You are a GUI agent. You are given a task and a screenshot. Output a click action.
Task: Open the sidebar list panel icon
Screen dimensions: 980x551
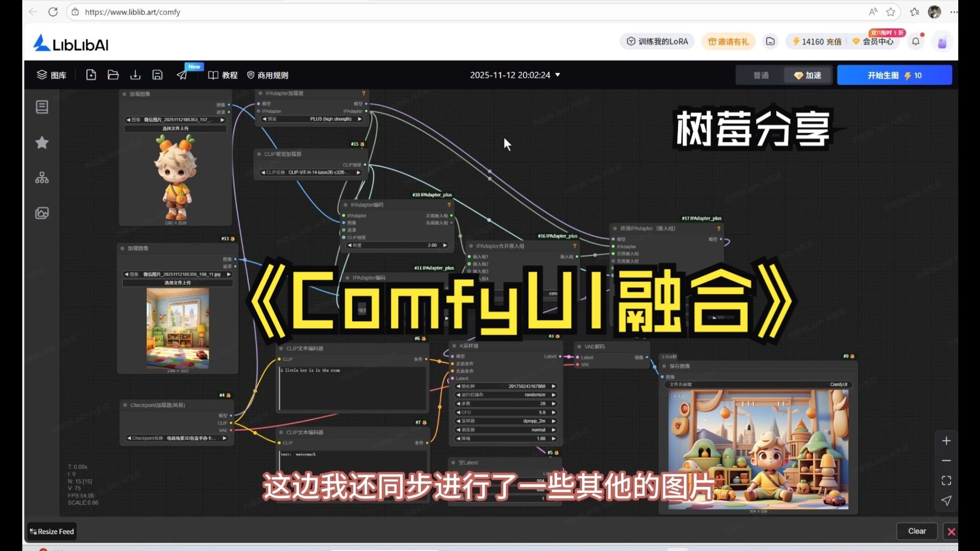click(42, 107)
